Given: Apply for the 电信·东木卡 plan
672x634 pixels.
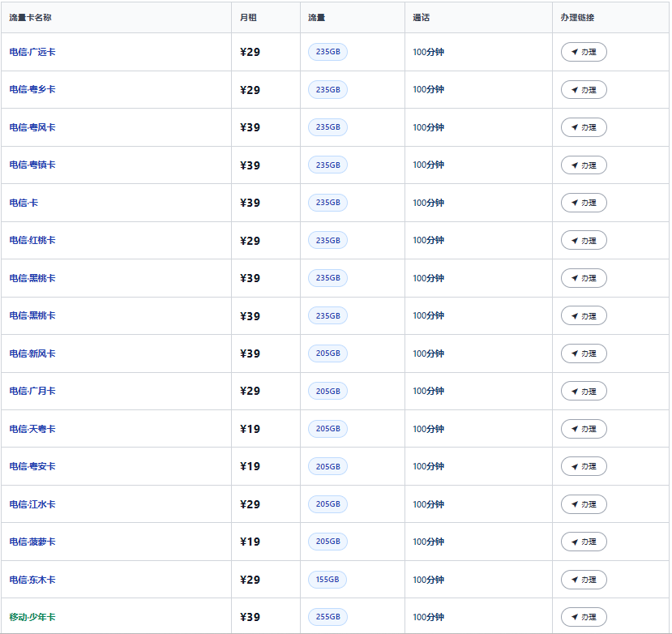Looking at the screenshot, I should point(584,580).
